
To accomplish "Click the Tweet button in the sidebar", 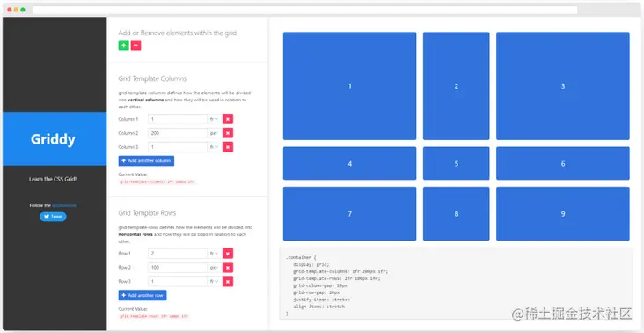I will pyautogui.click(x=53, y=217).
